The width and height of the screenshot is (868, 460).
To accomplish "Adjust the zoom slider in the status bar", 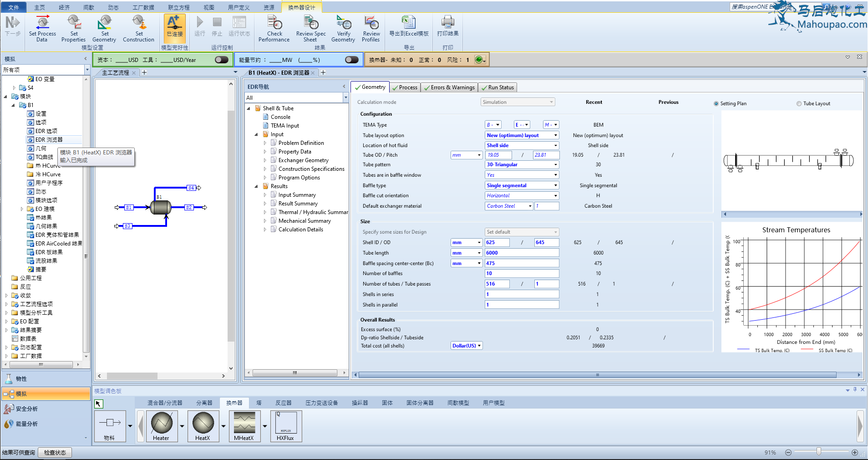I will tap(819, 451).
